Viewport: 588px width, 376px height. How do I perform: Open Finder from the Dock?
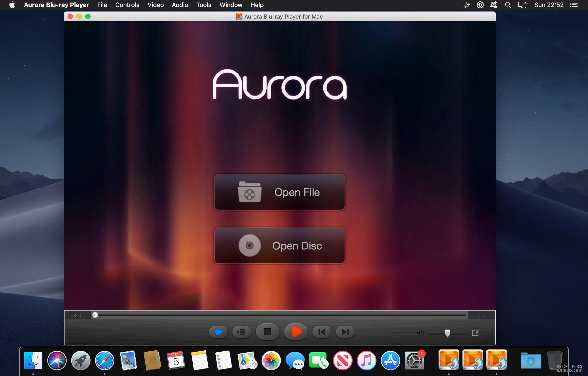tap(33, 360)
